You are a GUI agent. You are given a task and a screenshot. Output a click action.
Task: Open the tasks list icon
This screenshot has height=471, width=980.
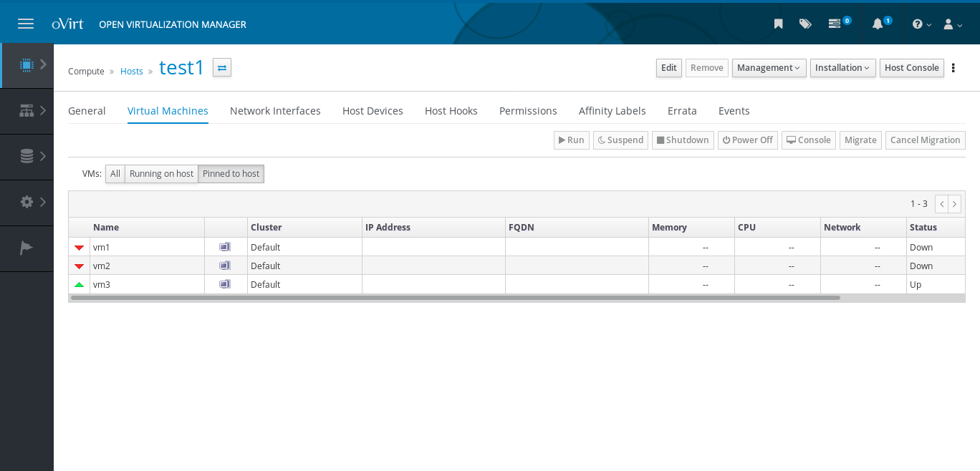(x=835, y=24)
